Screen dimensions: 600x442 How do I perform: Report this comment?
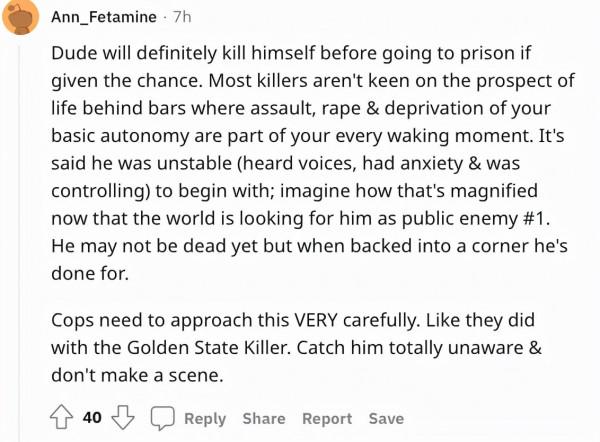[327, 418]
